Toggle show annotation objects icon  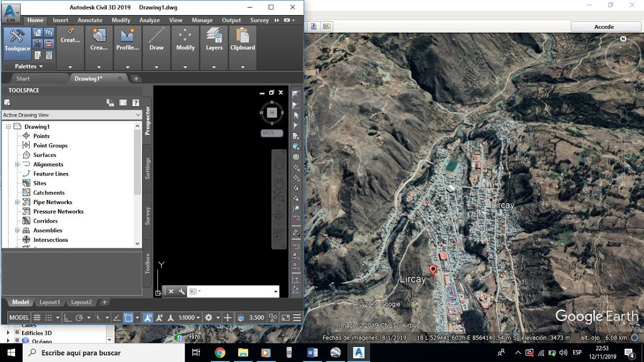click(148, 318)
